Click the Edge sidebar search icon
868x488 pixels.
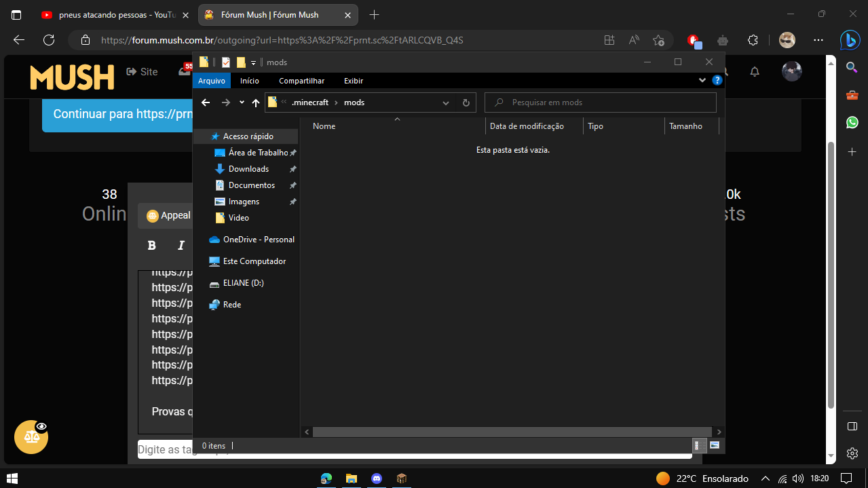click(x=852, y=67)
